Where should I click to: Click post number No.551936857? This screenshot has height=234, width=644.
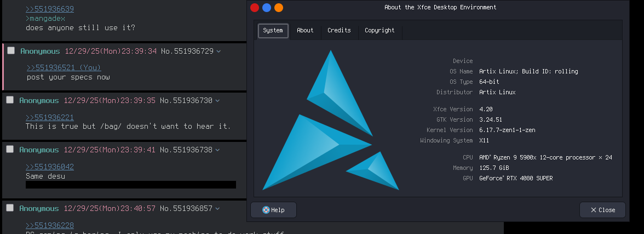pyautogui.click(x=186, y=209)
